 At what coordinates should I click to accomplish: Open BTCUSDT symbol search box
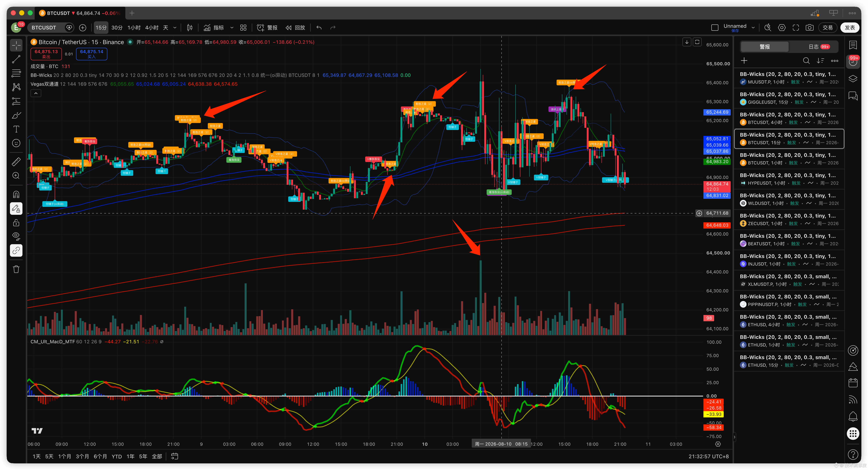(51, 28)
